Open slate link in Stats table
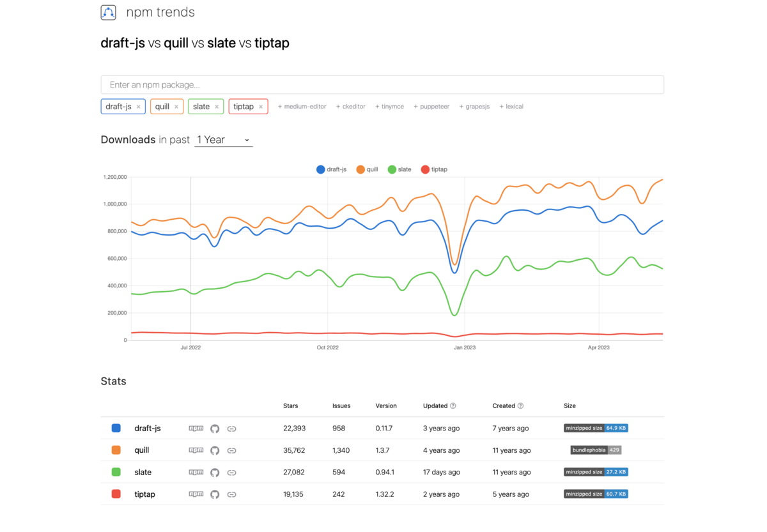Image resolution: width=767 pixels, height=532 pixels. coord(143,473)
